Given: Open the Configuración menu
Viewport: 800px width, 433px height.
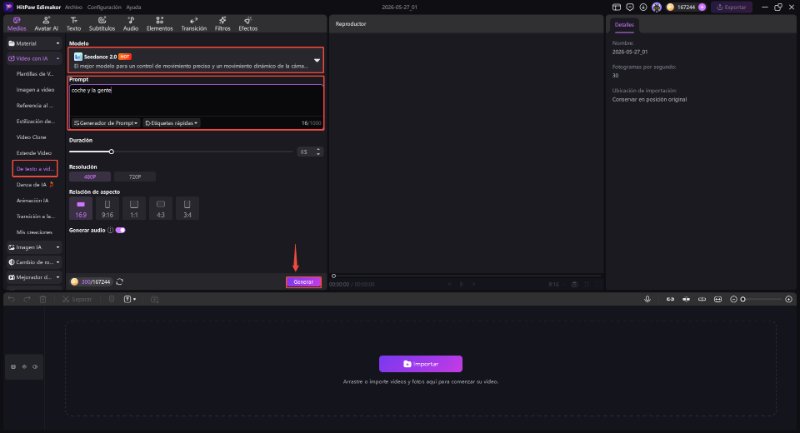Looking at the screenshot, I should coord(104,7).
